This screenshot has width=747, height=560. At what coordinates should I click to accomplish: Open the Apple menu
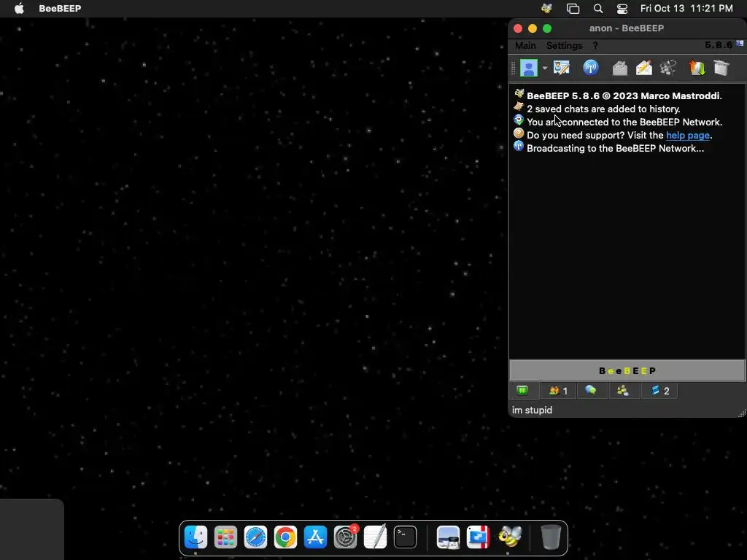coord(19,8)
